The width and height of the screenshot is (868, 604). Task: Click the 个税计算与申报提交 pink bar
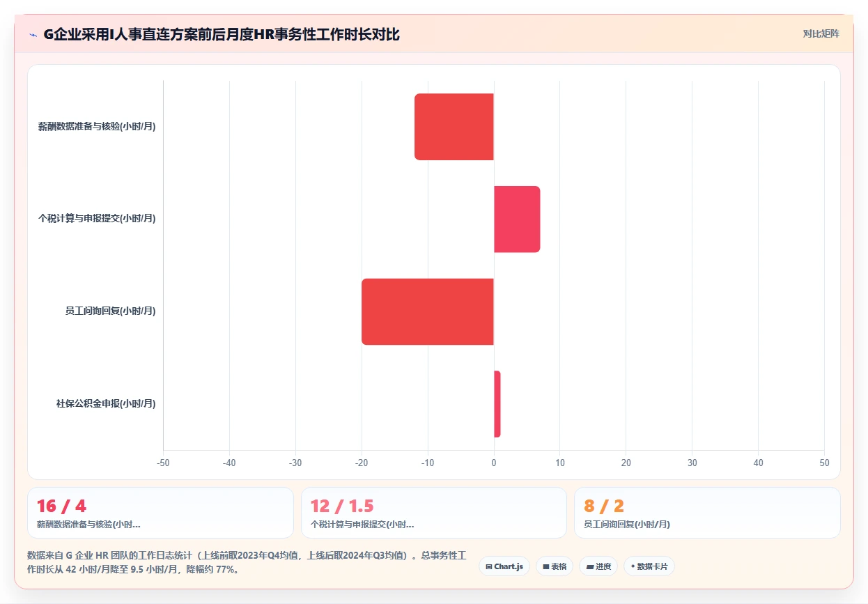click(x=517, y=219)
